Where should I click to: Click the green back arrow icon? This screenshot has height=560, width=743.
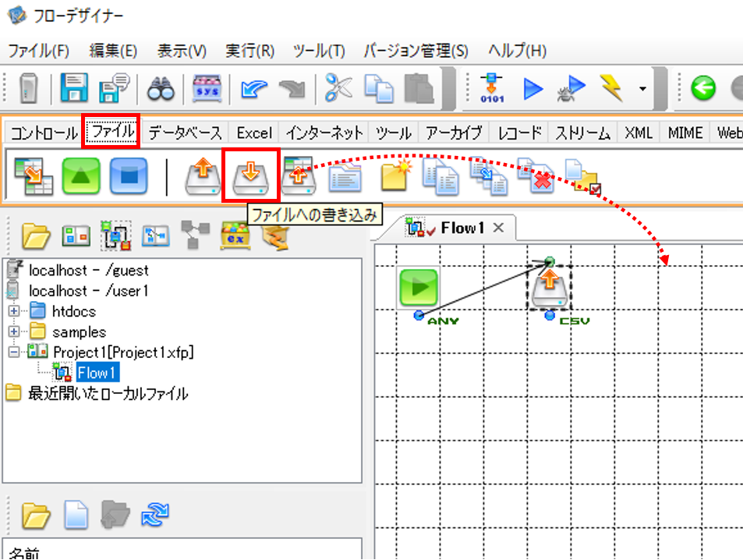pos(703,88)
